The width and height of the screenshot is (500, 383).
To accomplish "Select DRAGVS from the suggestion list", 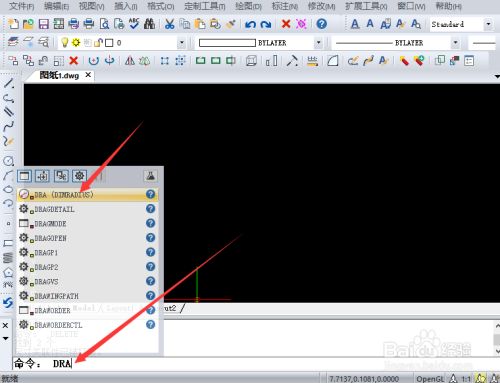I will click(x=87, y=281).
